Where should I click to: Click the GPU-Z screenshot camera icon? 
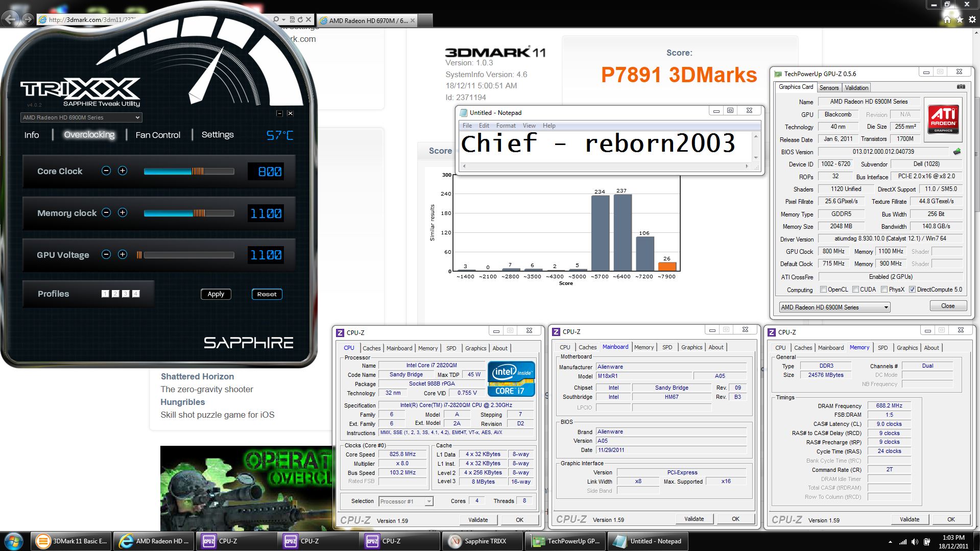(961, 87)
